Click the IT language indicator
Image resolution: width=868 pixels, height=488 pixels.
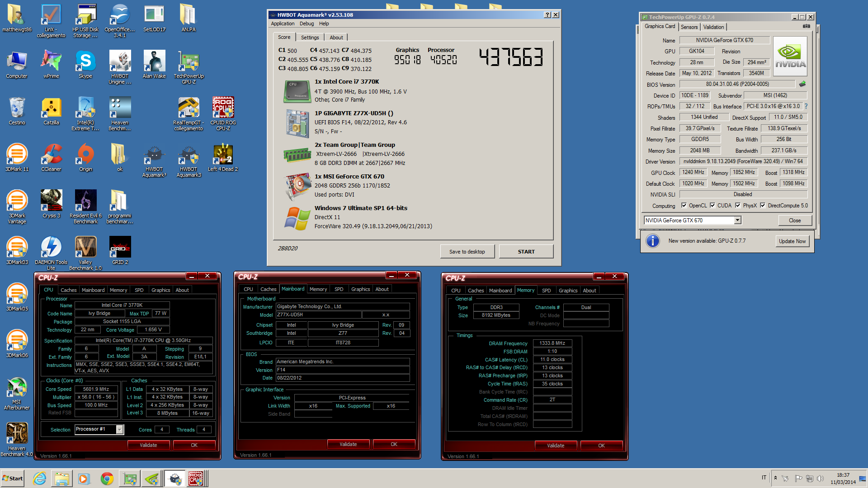(764, 478)
